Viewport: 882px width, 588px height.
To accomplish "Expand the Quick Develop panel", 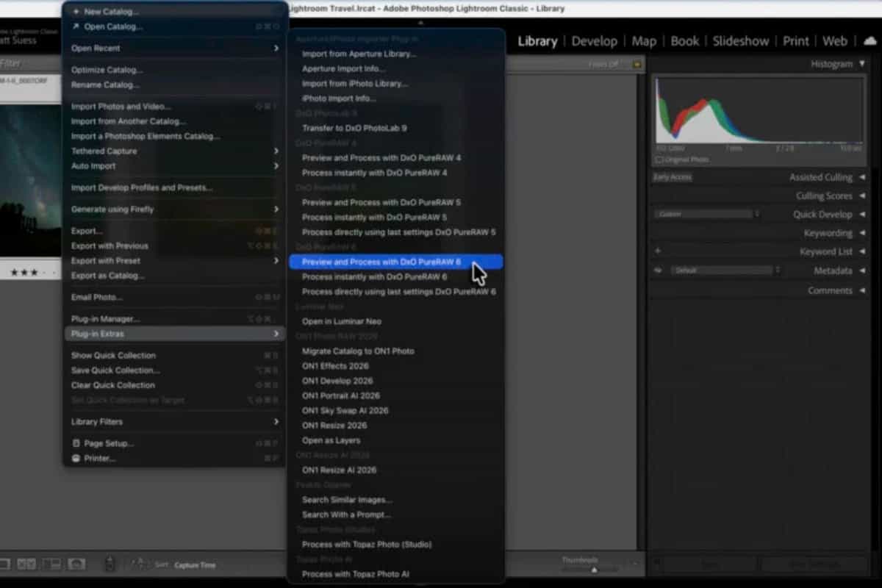I will click(x=862, y=215).
